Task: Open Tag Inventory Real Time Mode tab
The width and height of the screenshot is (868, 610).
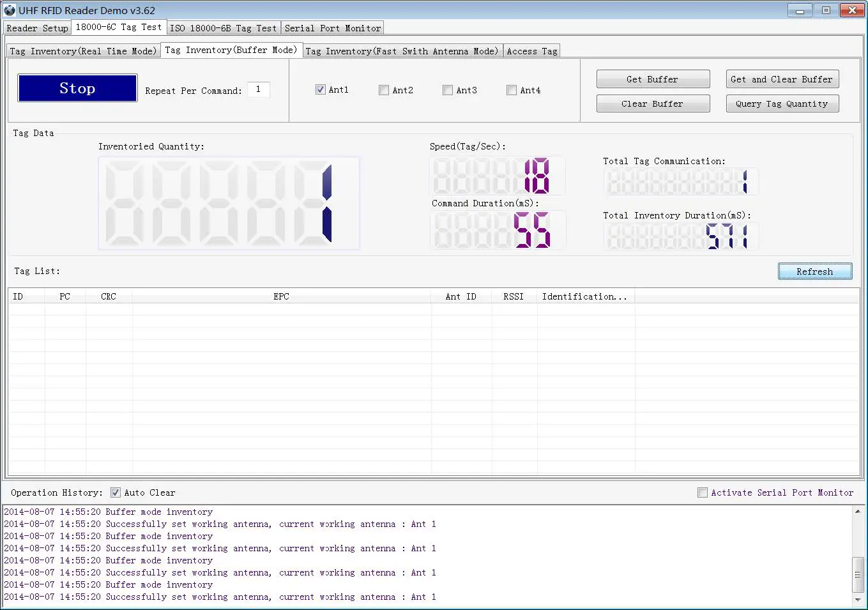Action: coord(83,50)
